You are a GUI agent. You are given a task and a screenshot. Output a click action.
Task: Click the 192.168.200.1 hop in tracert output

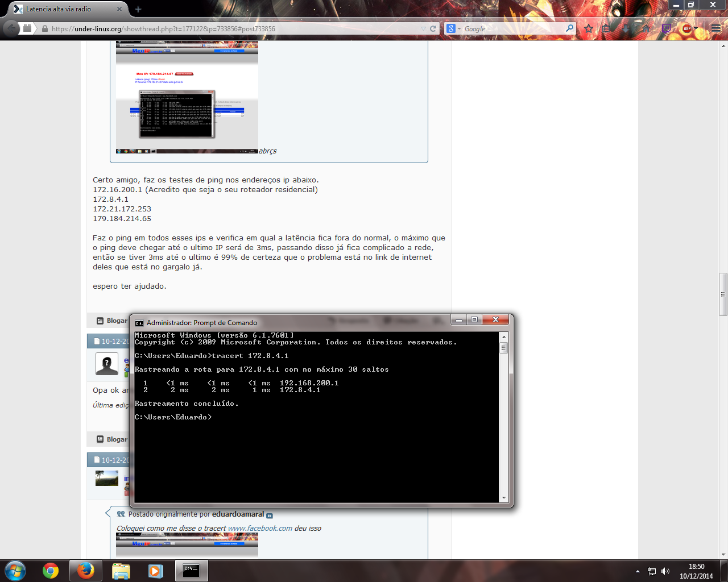(309, 383)
